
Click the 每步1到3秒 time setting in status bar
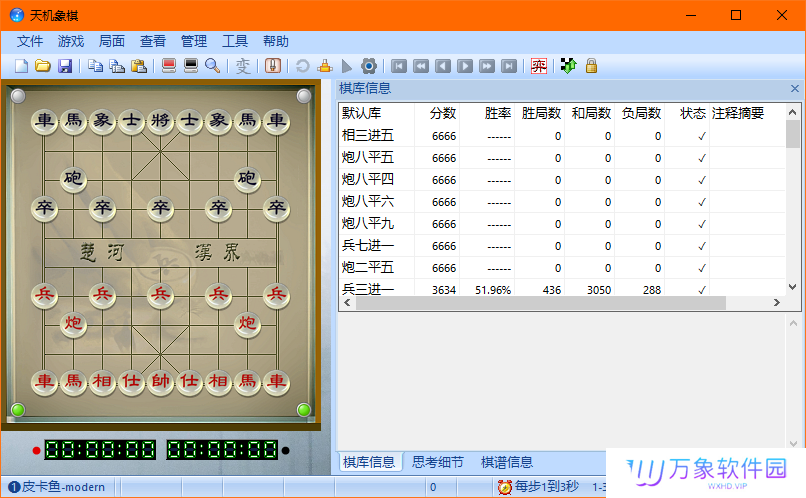point(546,486)
